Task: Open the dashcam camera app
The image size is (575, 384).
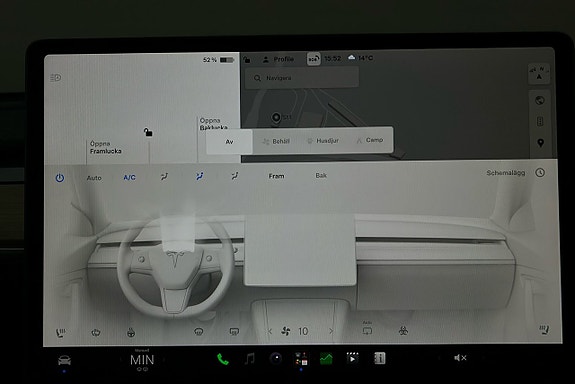Action: click(x=276, y=358)
